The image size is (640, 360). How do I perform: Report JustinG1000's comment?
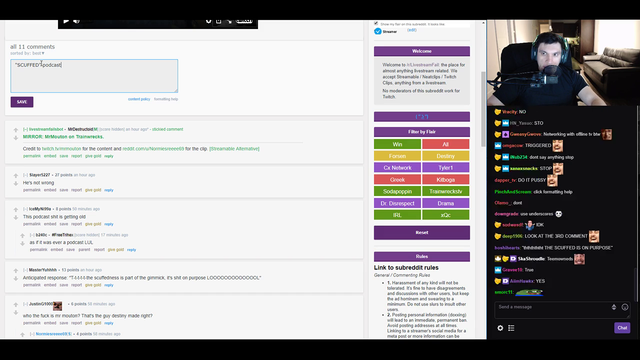pyautogui.click(x=76, y=323)
